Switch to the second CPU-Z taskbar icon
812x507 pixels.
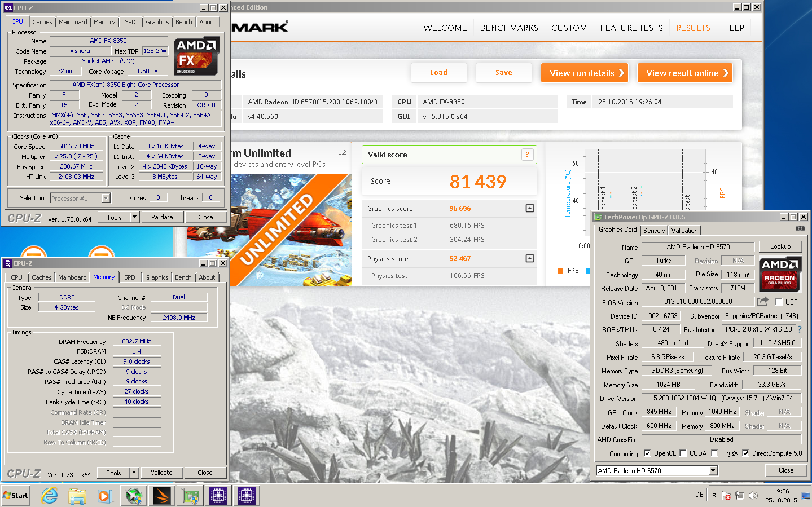(x=246, y=496)
